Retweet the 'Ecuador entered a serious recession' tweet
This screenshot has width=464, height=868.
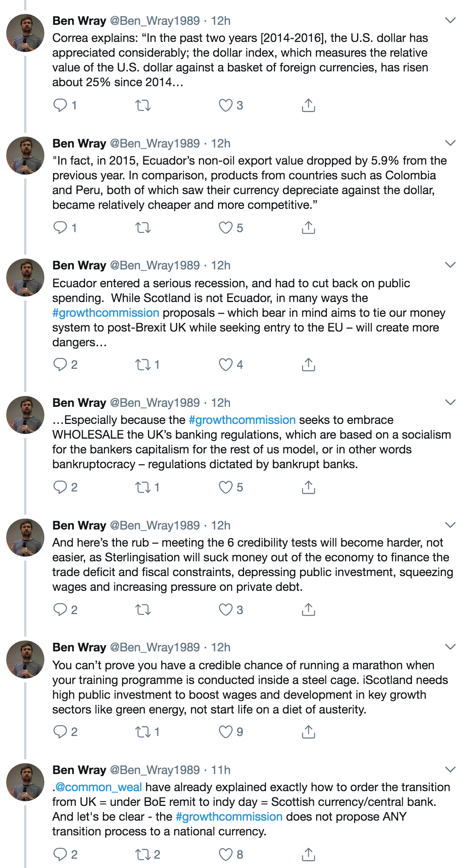[143, 365]
